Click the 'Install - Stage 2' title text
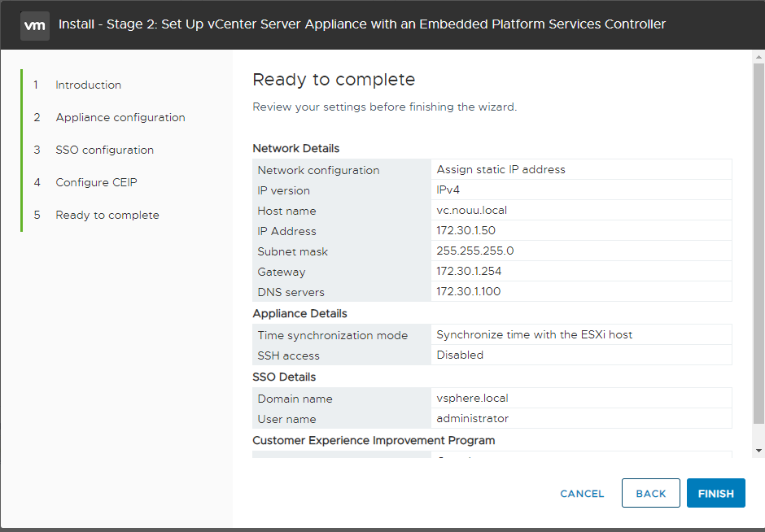The image size is (765, 532). tap(362, 24)
